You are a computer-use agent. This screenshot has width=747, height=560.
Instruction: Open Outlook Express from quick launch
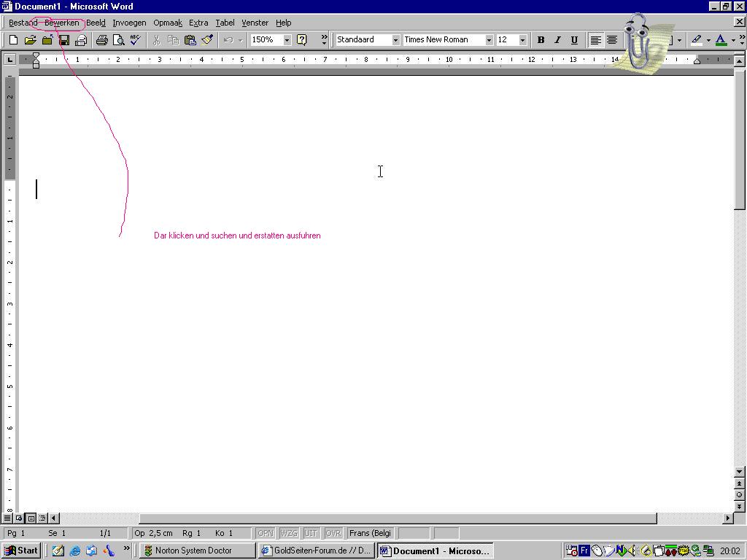(x=91, y=551)
